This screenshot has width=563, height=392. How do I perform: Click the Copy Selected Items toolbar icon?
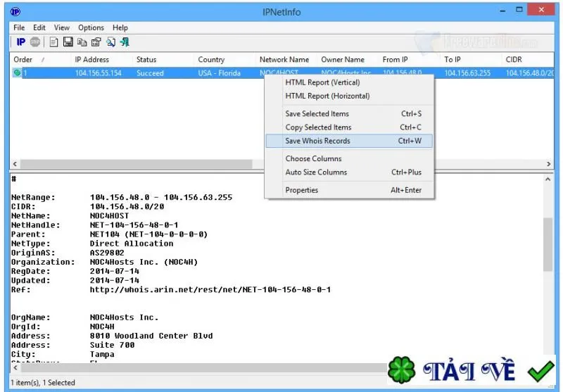(x=82, y=42)
